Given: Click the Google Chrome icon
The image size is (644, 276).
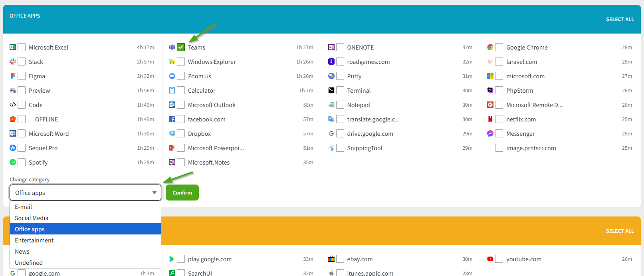Looking at the screenshot, I should pos(490,47).
